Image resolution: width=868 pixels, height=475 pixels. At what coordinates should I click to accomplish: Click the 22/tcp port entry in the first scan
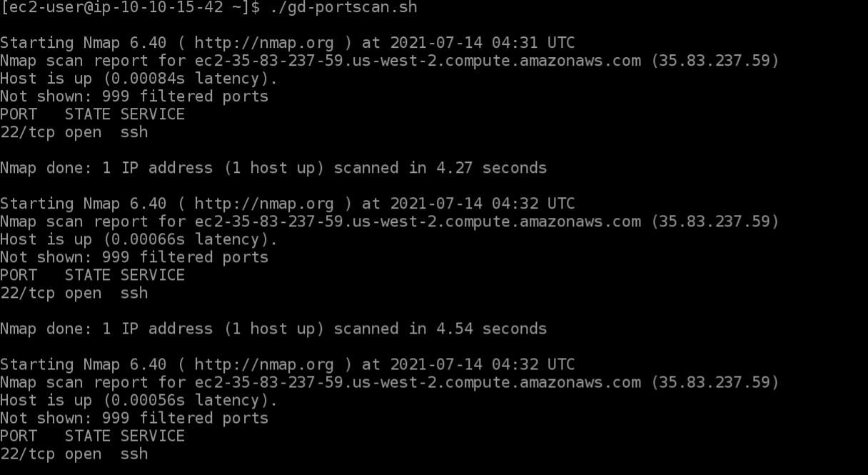28,132
